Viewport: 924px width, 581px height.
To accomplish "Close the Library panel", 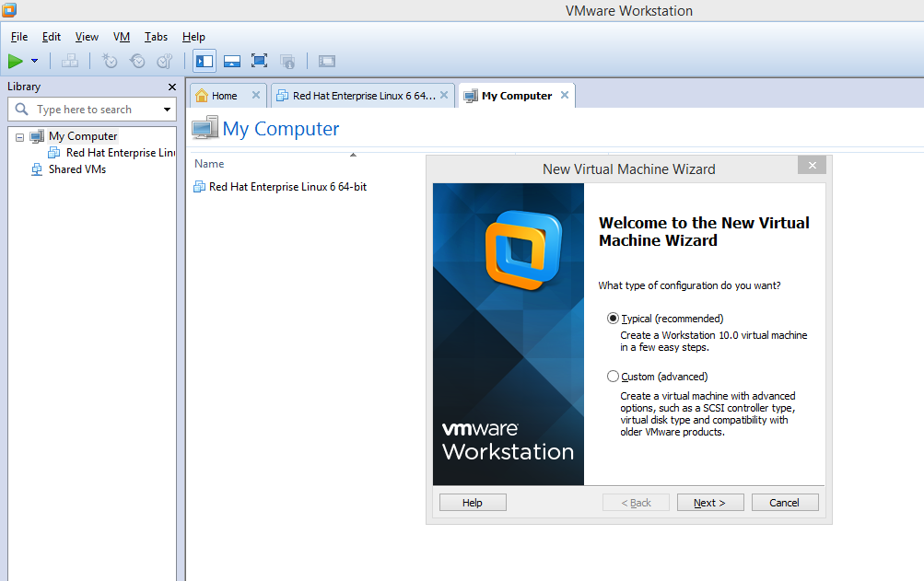I will click(172, 87).
